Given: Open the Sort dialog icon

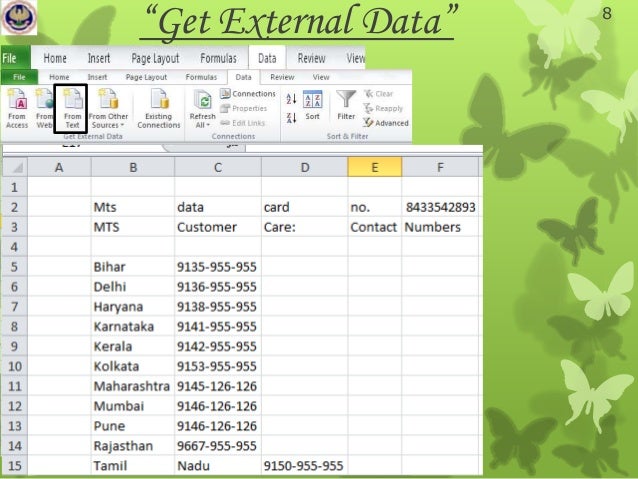Looking at the screenshot, I should pos(312,105).
